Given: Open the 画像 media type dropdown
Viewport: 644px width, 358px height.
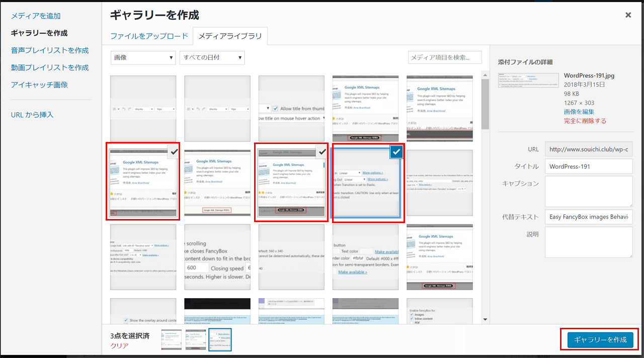Looking at the screenshot, I should [143, 57].
